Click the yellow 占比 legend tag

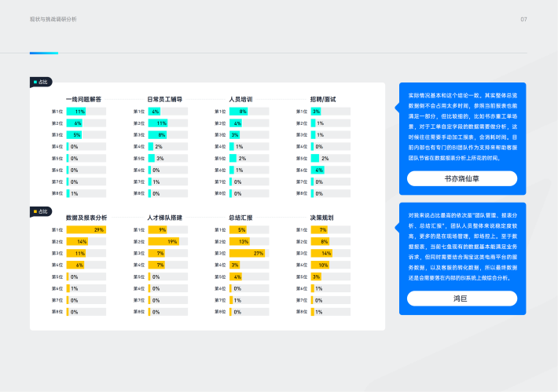[40, 211]
